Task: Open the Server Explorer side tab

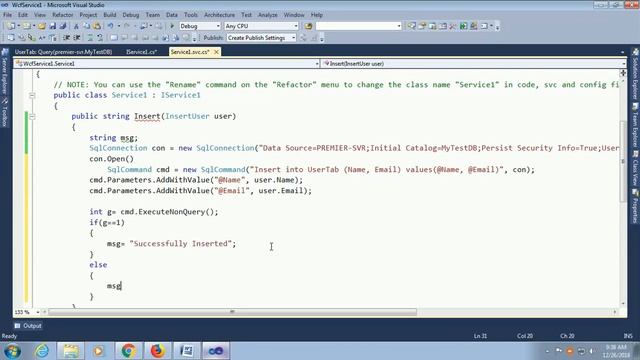Action: point(5,70)
